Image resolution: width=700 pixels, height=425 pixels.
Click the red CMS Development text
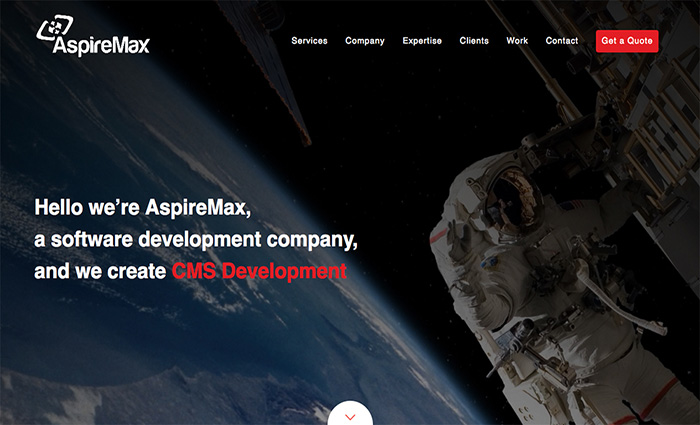click(x=259, y=271)
